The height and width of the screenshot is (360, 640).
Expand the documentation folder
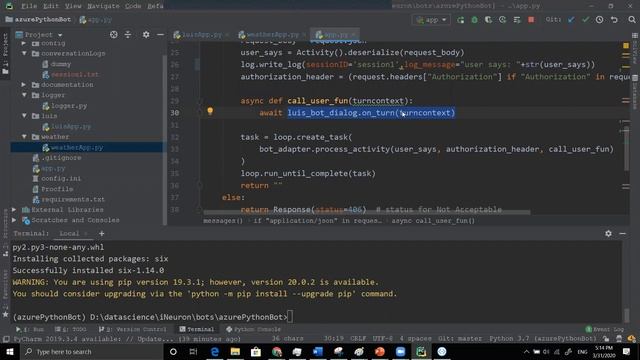(x=24, y=84)
